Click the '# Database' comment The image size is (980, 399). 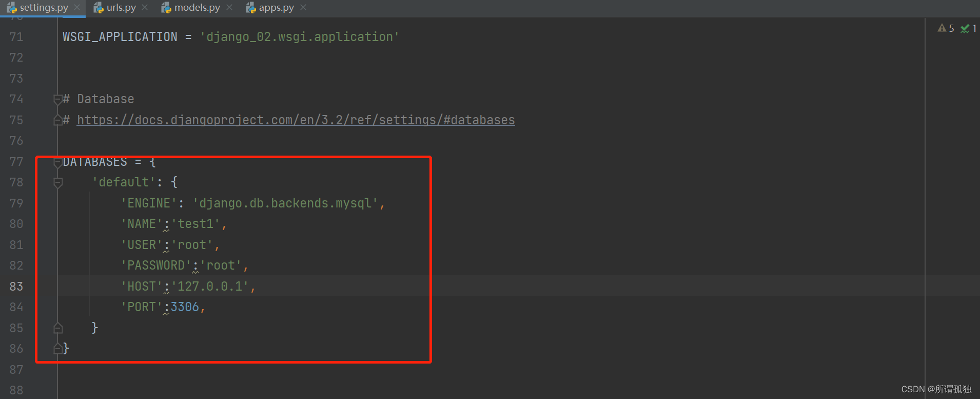point(99,99)
